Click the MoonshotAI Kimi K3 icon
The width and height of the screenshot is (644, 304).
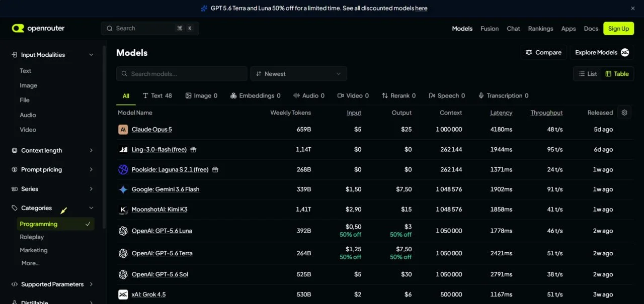point(123,210)
